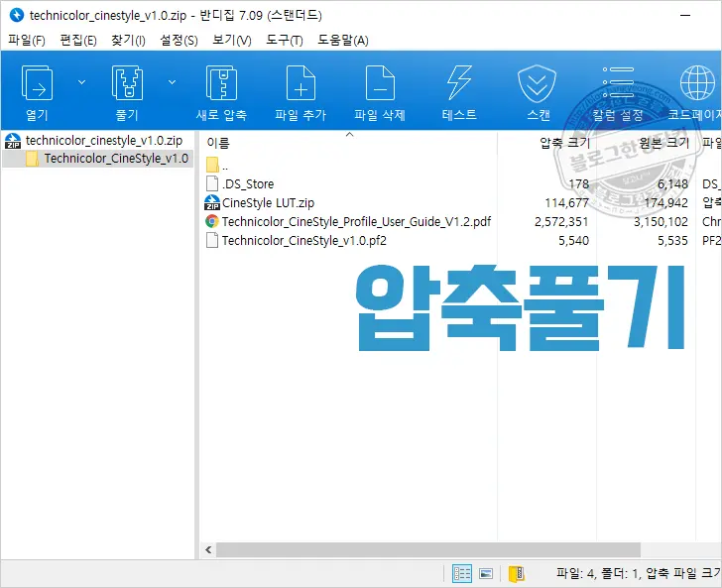Switch to thumbnail view in status bar
Screen dimensions: 722x588
[486, 573]
